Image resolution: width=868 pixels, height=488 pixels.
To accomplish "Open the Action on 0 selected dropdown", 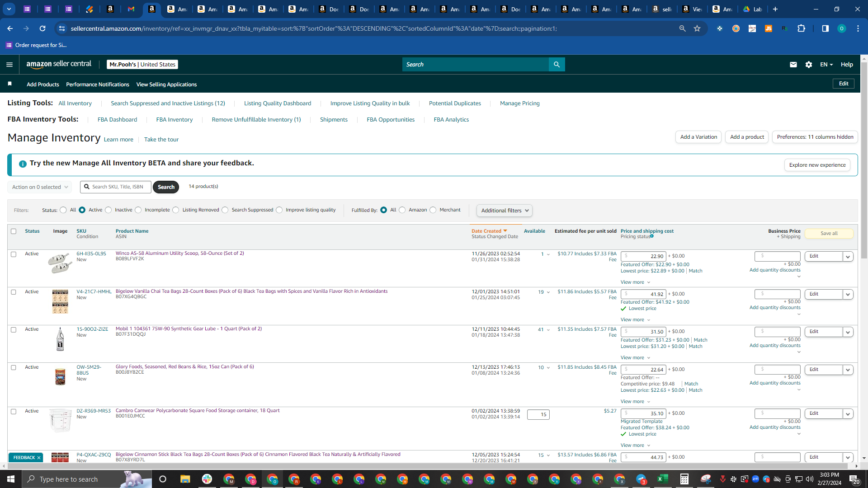I will point(40,187).
